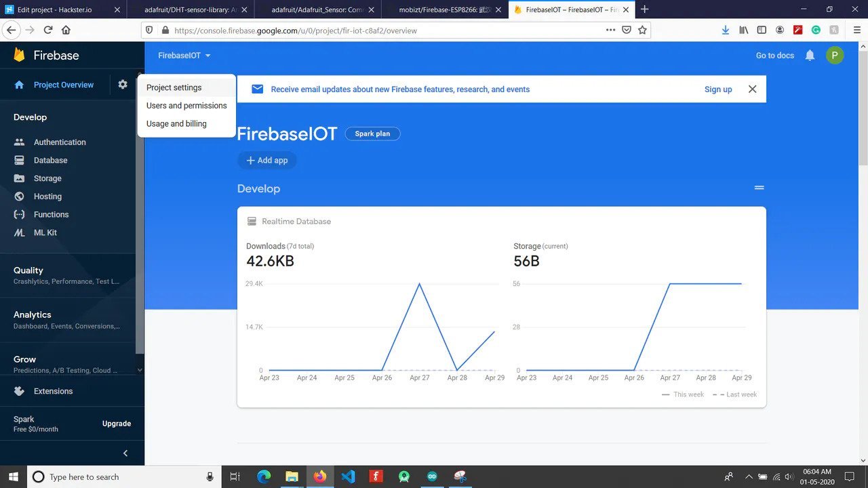The width and height of the screenshot is (868, 488).
Task: Collapse the Develop section dash icon
Action: (x=759, y=188)
